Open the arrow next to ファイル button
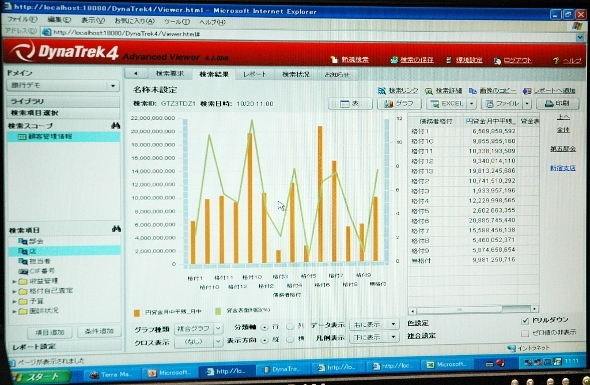 click(x=527, y=103)
